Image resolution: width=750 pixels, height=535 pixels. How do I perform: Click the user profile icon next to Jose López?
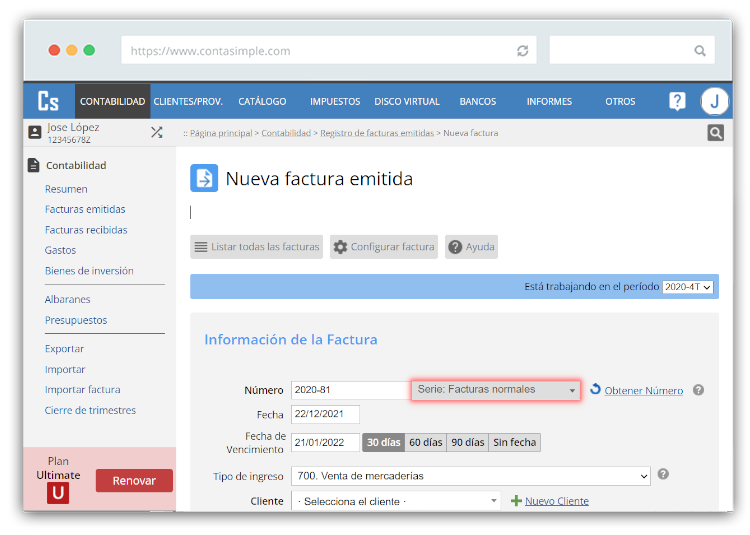[35, 132]
